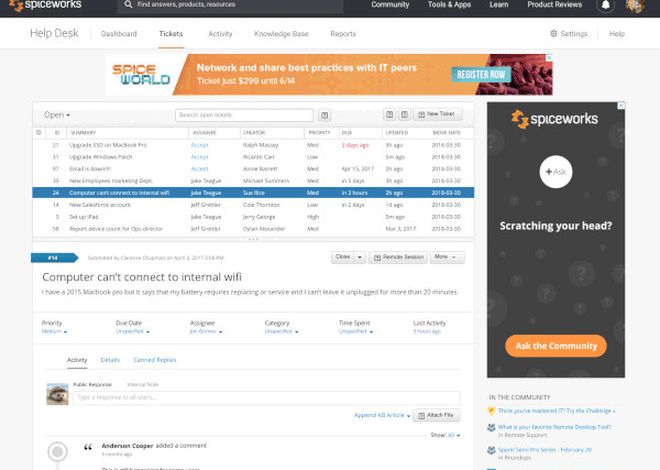660x470 pixels.
Task: Click the Close ticket button
Action: [x=343, y=257]
